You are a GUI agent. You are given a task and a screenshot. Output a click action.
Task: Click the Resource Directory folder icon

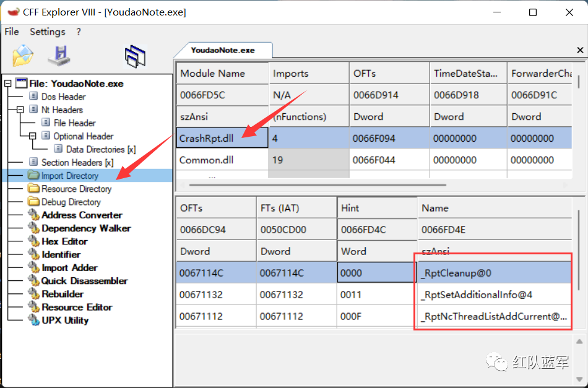coord(34,188)
